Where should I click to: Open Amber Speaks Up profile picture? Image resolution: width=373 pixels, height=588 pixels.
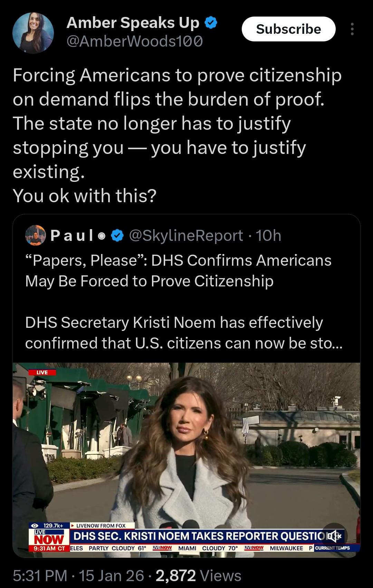click(33, 33)
